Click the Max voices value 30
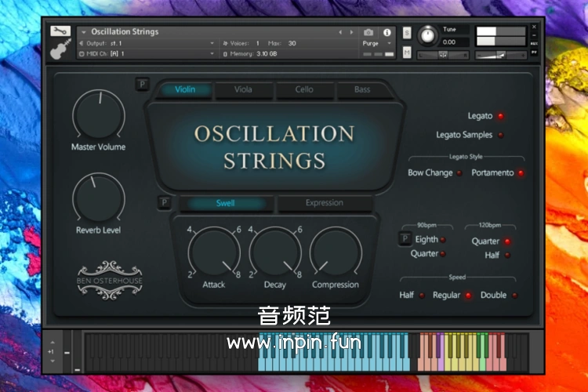Screen dimensions: 588x392 pyautogui.click(x=292, y=43)
